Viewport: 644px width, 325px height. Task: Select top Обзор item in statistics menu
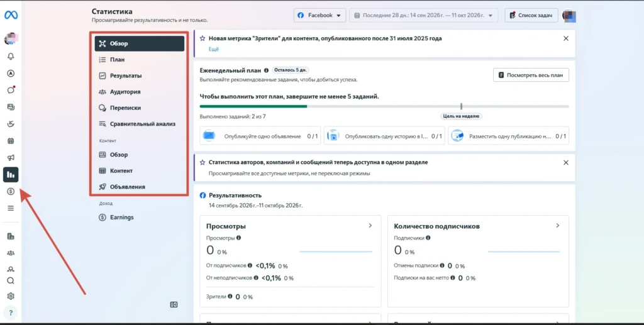(139, 43)
